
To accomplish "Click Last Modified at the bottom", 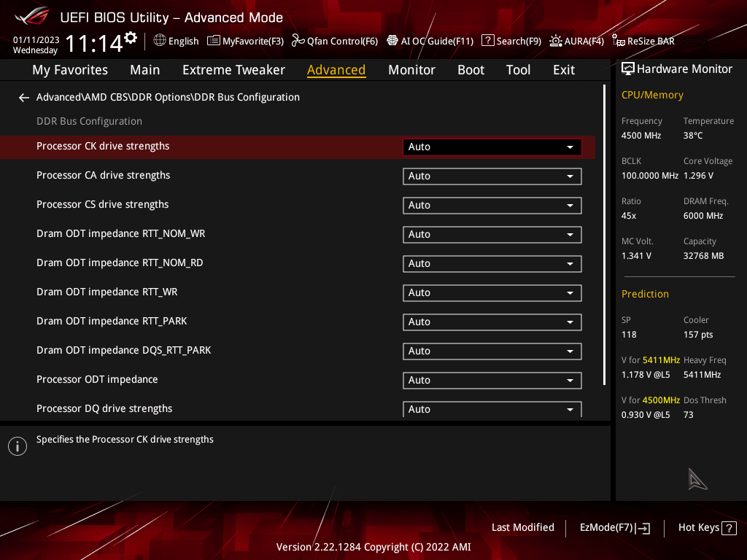I will pos(522,527).
